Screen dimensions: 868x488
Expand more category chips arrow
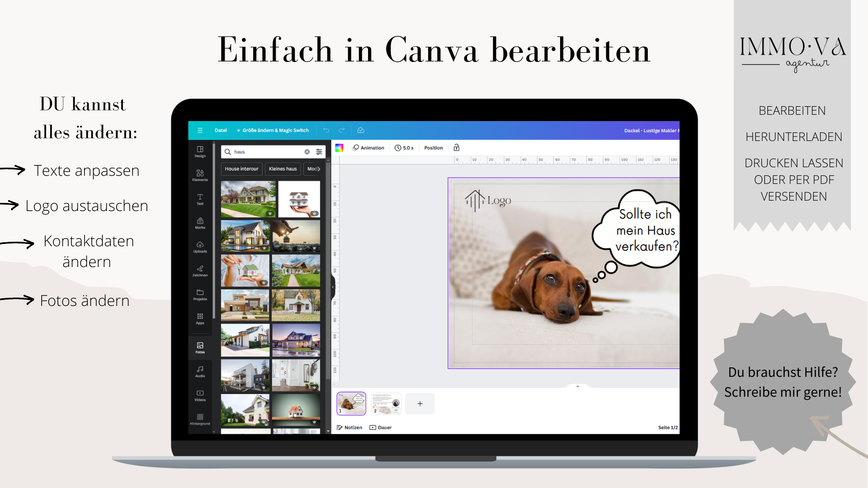(319, 169)
